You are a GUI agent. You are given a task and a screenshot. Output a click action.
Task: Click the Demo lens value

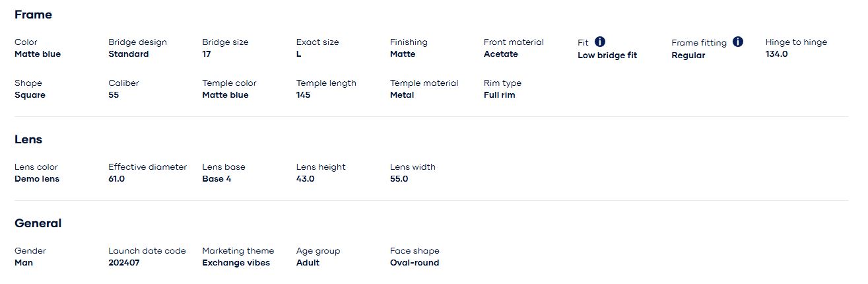(x=37, y=179)
